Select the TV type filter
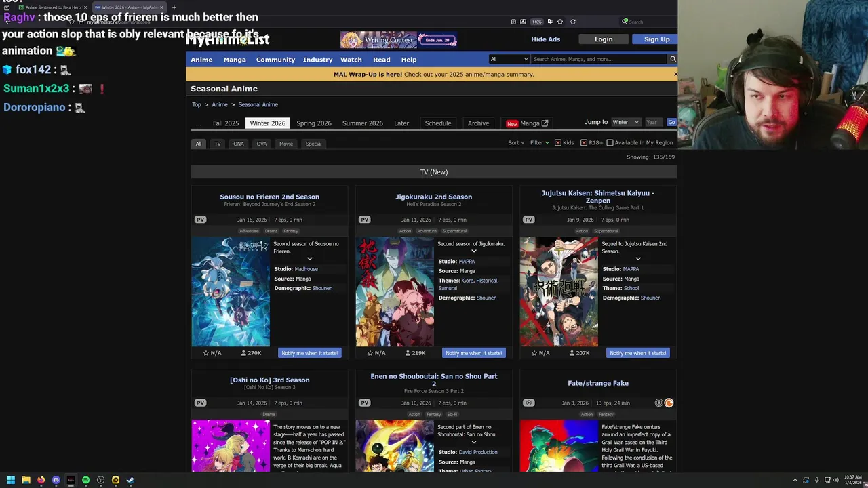This screenshot has width=868, height=488. (218, 144)
